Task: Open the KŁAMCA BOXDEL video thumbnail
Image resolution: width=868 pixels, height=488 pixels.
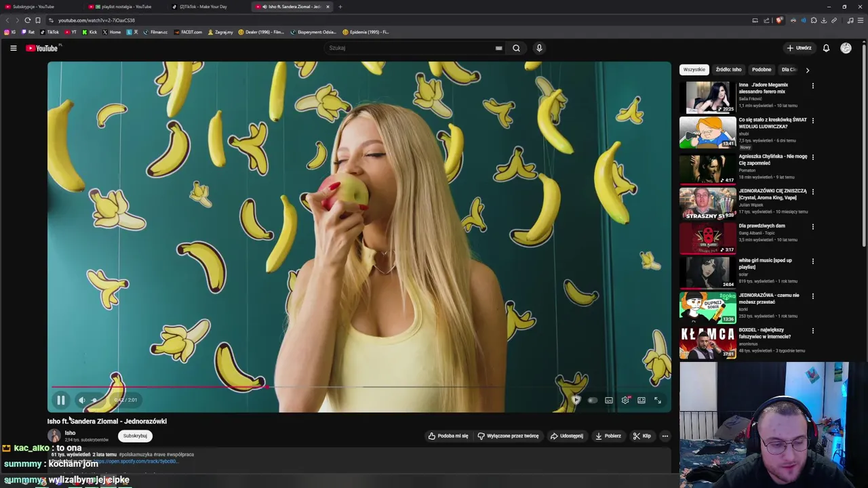Action: (707, 342)
